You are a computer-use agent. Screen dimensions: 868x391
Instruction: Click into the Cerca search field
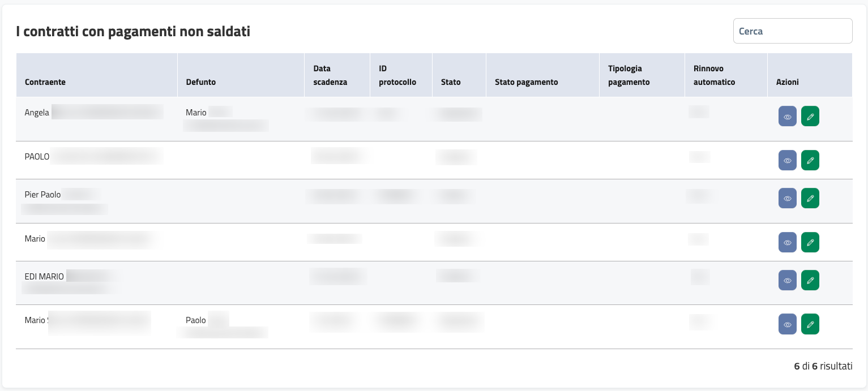[792, 31]
